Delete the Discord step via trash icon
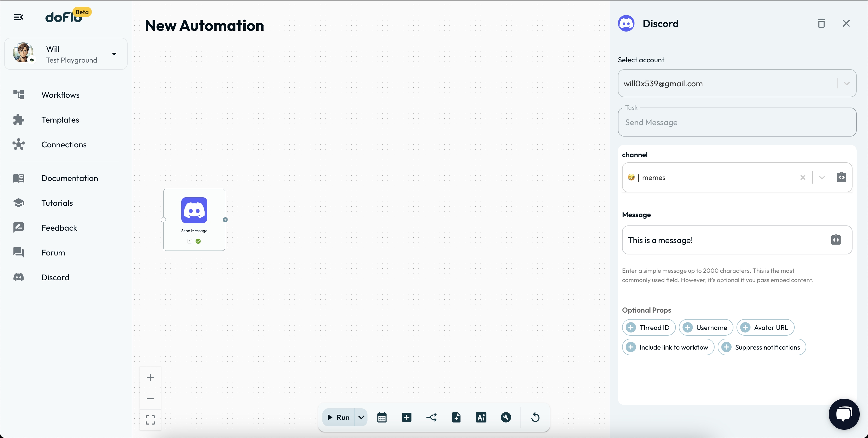The width and height of the screenshot is (868, 438). pyautogui.click(x=821, y=24)
